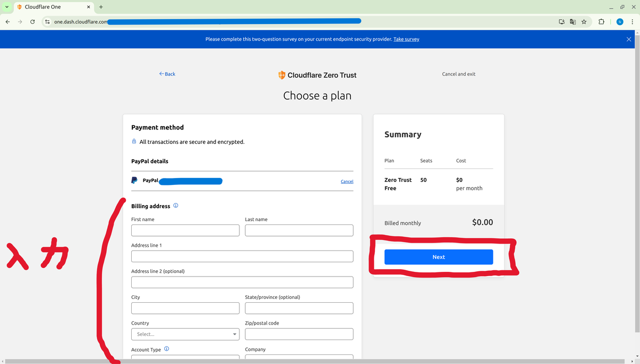Click the $0.00 billed monthly total
Viewport: 640px width, 364px height.
point(483,222)
